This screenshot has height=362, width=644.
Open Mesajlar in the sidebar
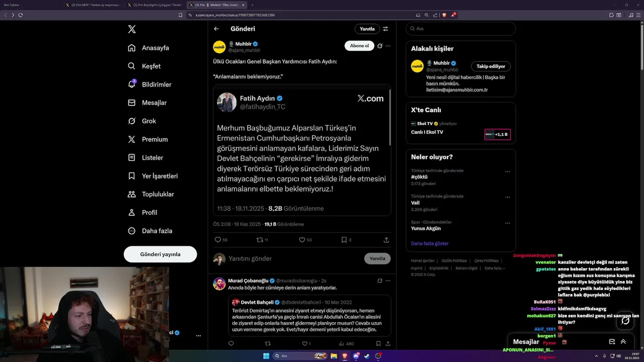pyautogui.click(x=147, y=103)
